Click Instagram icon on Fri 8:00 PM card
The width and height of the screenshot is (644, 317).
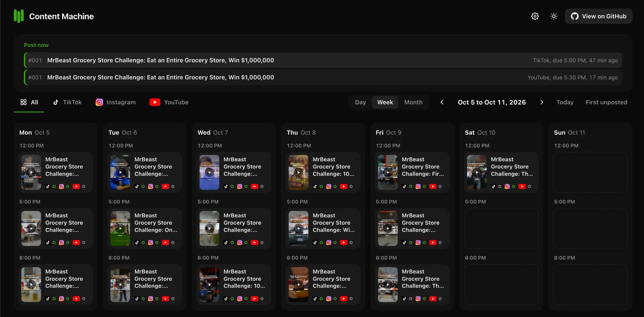tap(418, 299)
